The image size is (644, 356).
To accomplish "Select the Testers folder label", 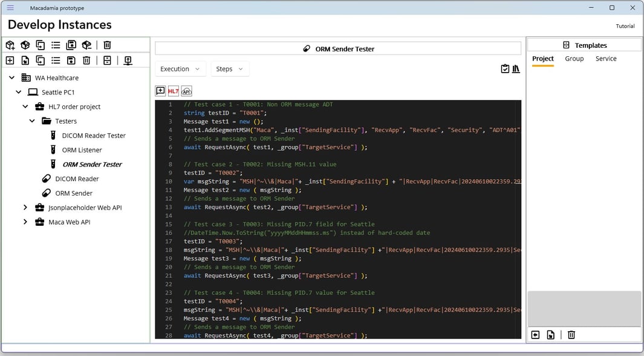I will click(x=66, y=121).
